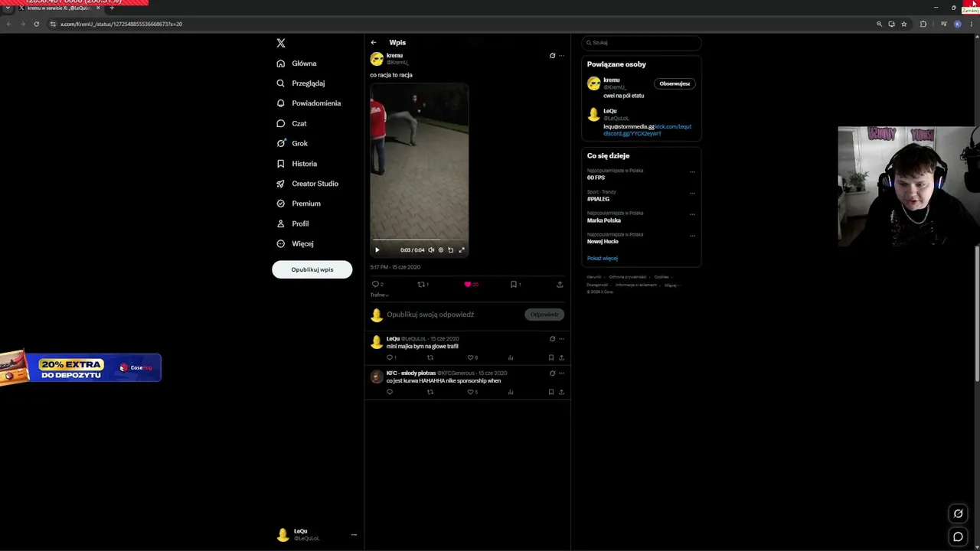Bookmark the KFC - młody piotras comment
Viewport: 980px width, 551px height.
point(551,392)
